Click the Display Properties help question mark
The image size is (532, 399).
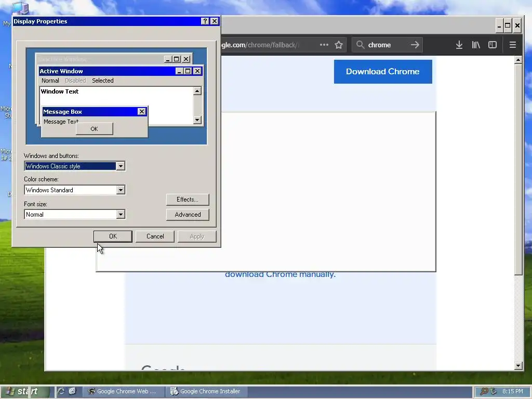tap(205, 21)
